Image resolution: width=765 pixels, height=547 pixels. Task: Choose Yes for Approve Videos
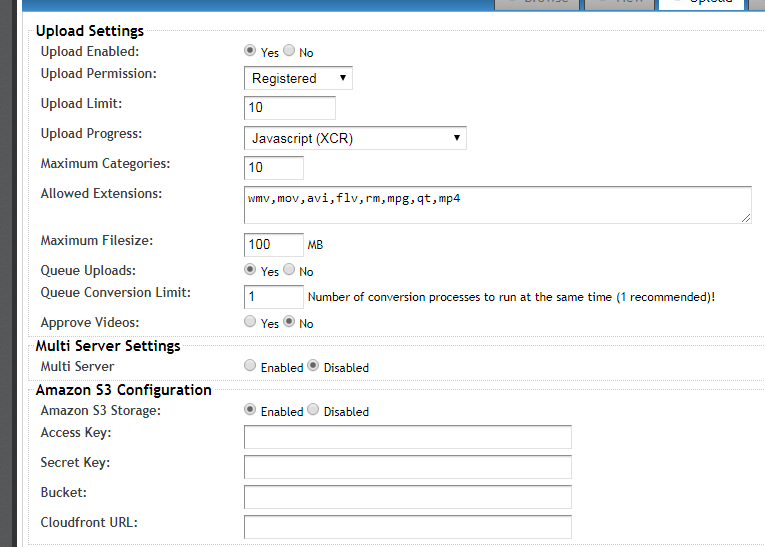pos(250,322)
